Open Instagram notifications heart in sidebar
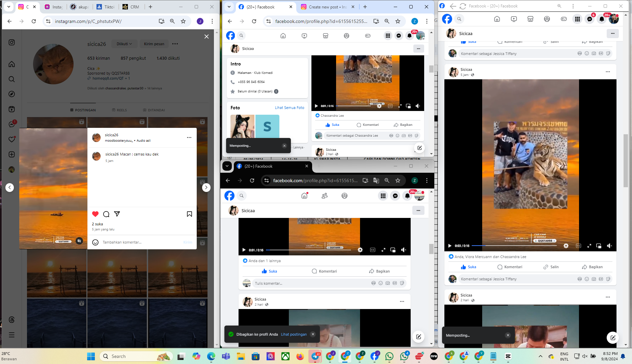 tap(12, 139)
